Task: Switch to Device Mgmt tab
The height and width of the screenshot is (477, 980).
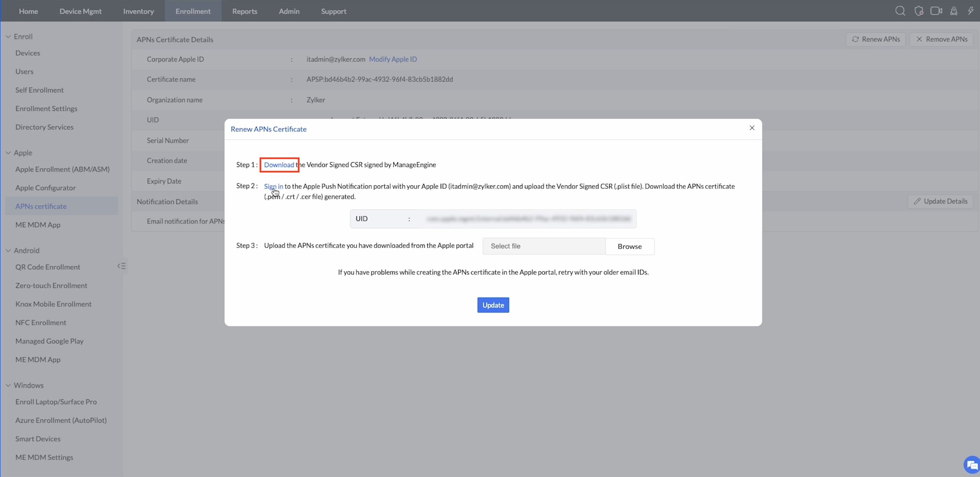Action: 80,11
